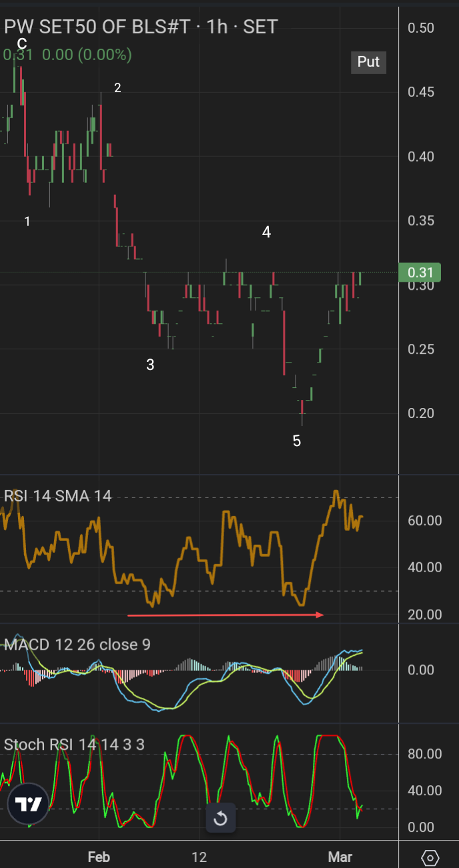Select the current price 0.31 tag
The width and height of the screenshot is (459, 868).
coord(420,272)
